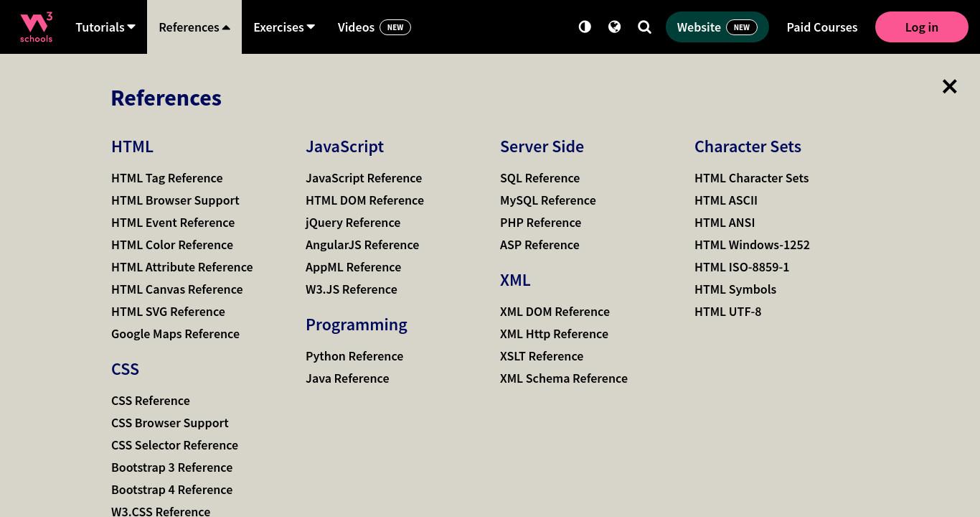980x517 pixels.
Task: Open the Paid Courses link
Action: [x=821, y=27]
